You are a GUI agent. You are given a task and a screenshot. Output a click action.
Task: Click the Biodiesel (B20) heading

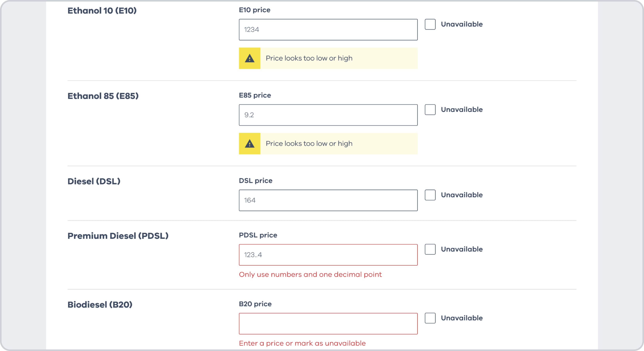[x=100, y=305]
